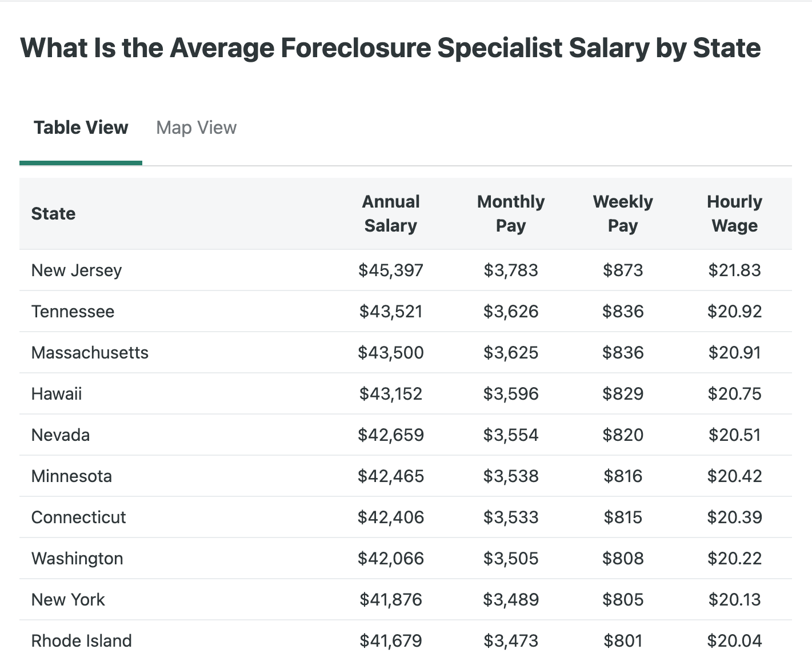Click New York in the state column
This screenshot has height=657, width=812.
click(x=68, y=600)
